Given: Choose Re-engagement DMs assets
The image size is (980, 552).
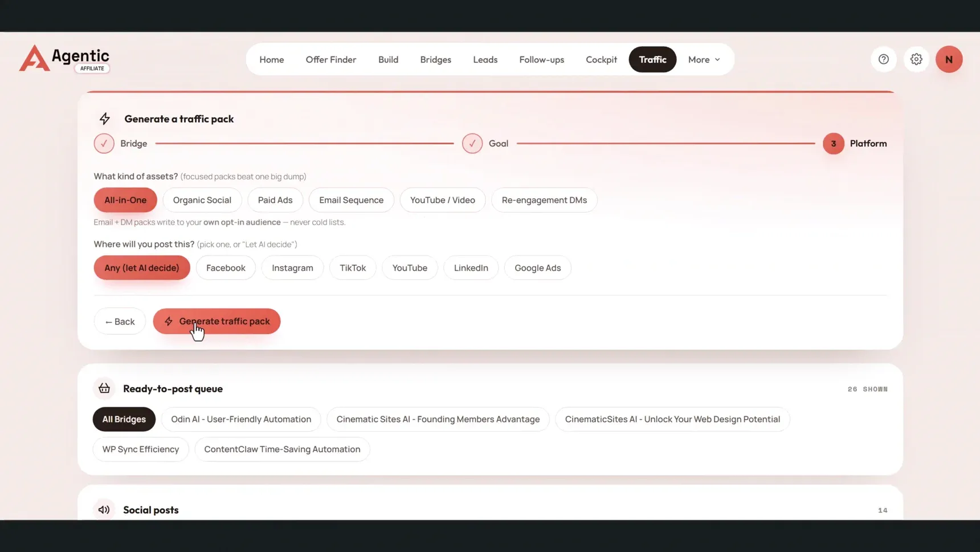Looking at the screenshot, I should point(544,200).
